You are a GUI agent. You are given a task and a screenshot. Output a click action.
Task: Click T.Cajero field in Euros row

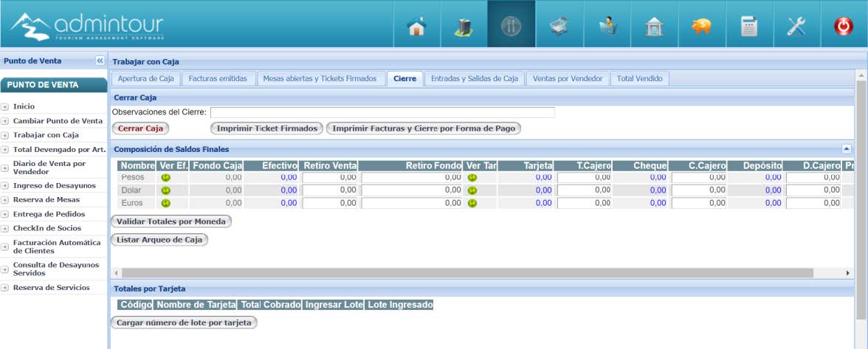[584, 203]
